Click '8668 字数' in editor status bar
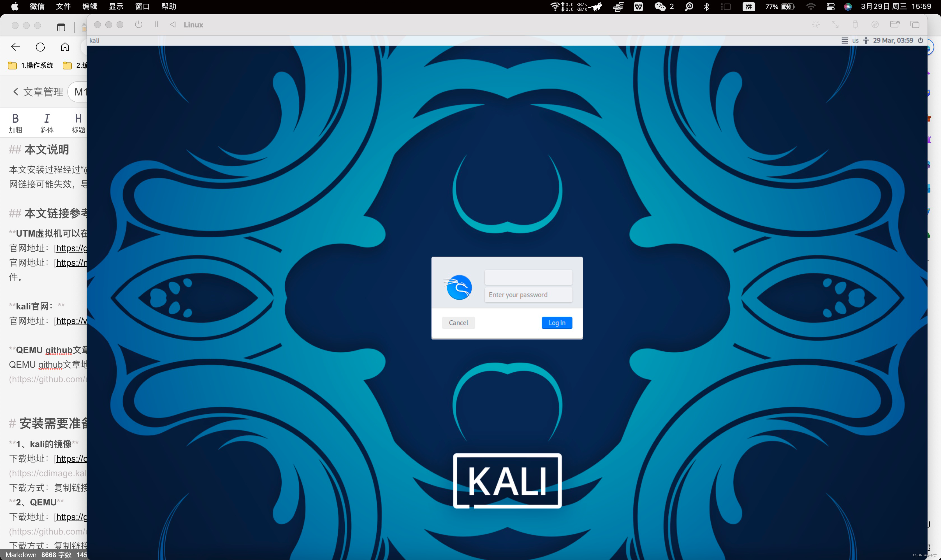 point(56,555)
